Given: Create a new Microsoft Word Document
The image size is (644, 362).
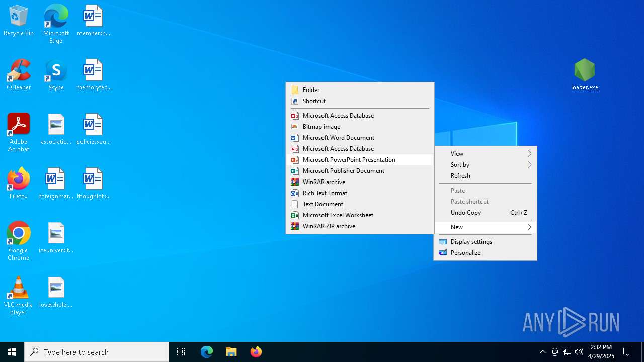Looking at the screenshot, I should [360, 138].
